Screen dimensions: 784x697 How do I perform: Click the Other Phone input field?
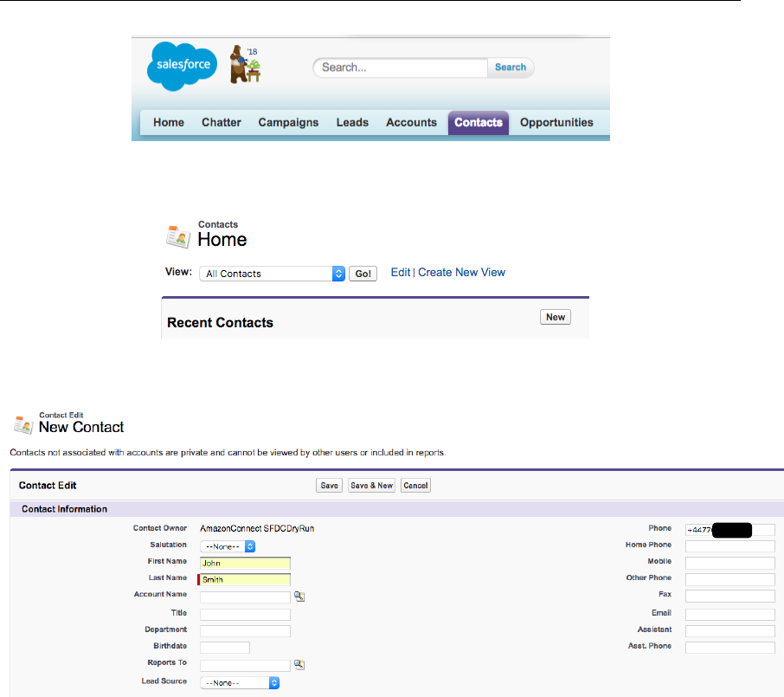730,579
